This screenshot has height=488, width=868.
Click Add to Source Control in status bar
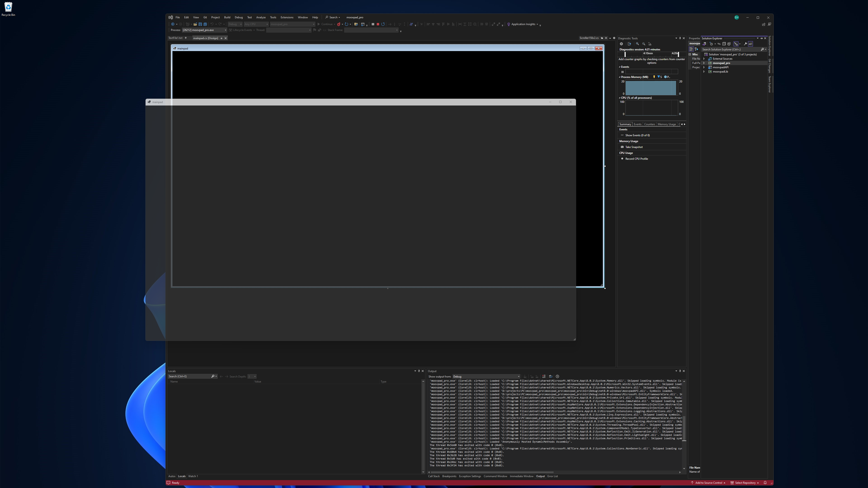pyautogui.click(x=708, y=483)
